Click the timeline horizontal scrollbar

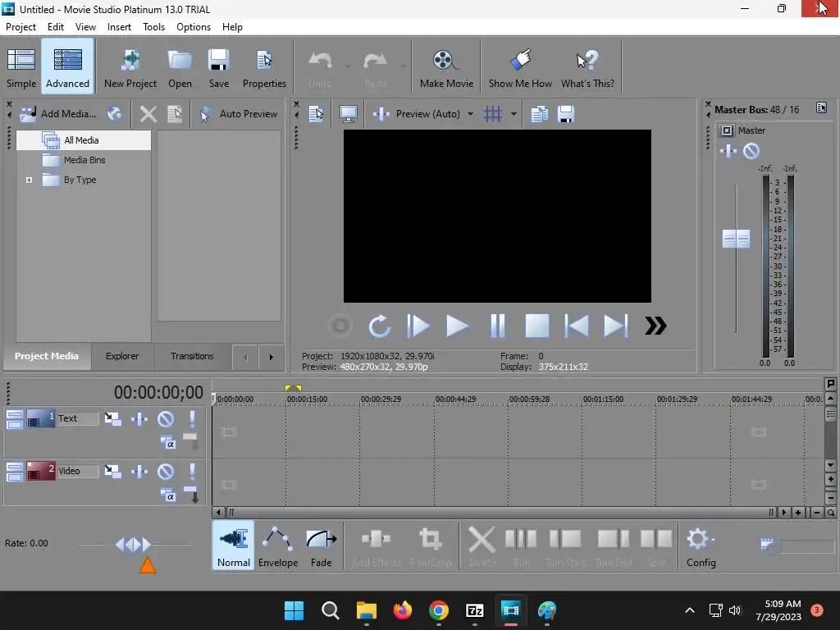pyautogui.click(x=500, y=513)
